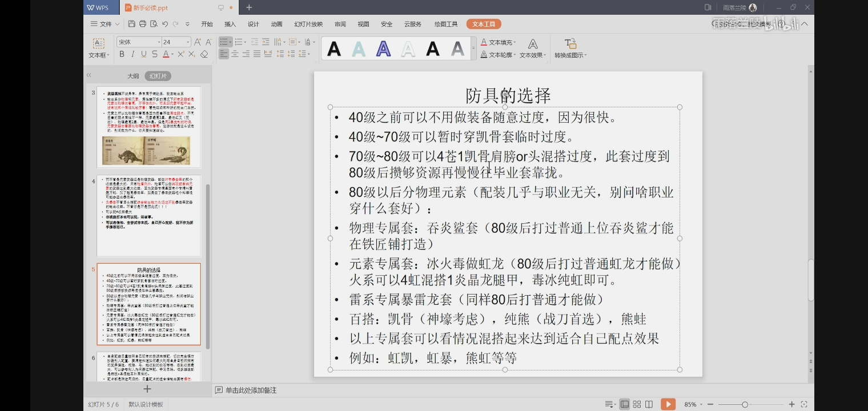Select slide 3 thumbnail
The image size is (868, 411).
click(x=149, y=127)
